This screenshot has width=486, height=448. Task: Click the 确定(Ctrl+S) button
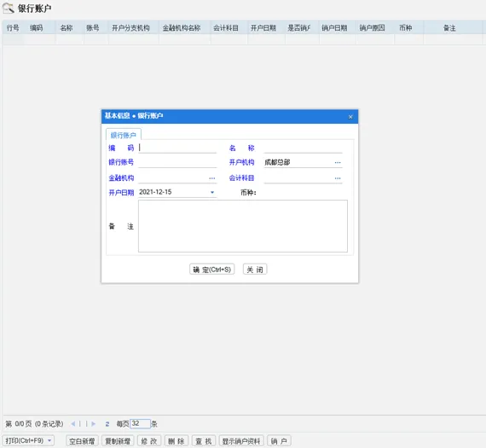pos(212,270)
